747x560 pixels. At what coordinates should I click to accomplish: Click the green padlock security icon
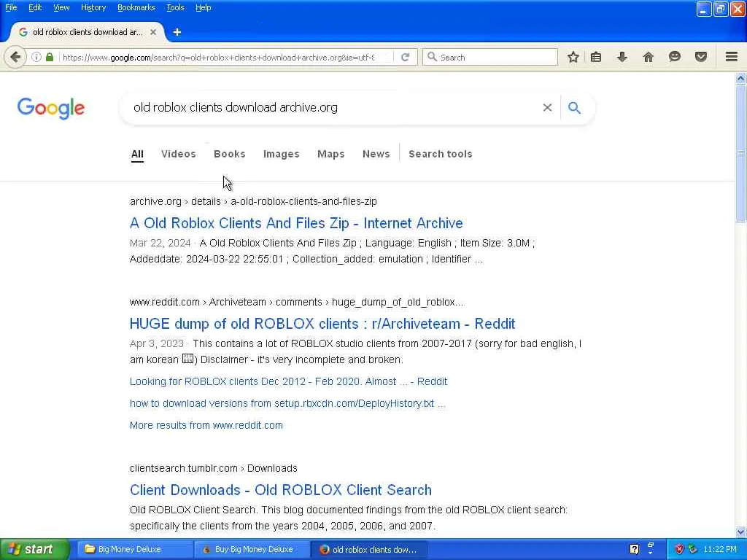click(x=50, y=57)
